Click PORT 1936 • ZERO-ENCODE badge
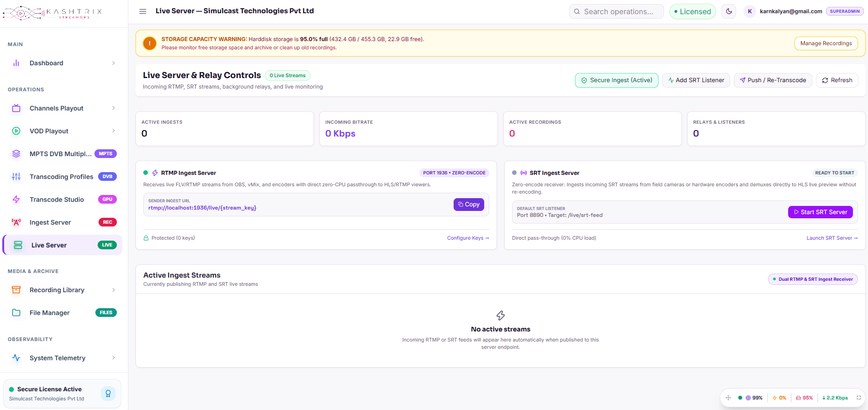The height and width of the screenshot is (410, 868). (454, 173)
